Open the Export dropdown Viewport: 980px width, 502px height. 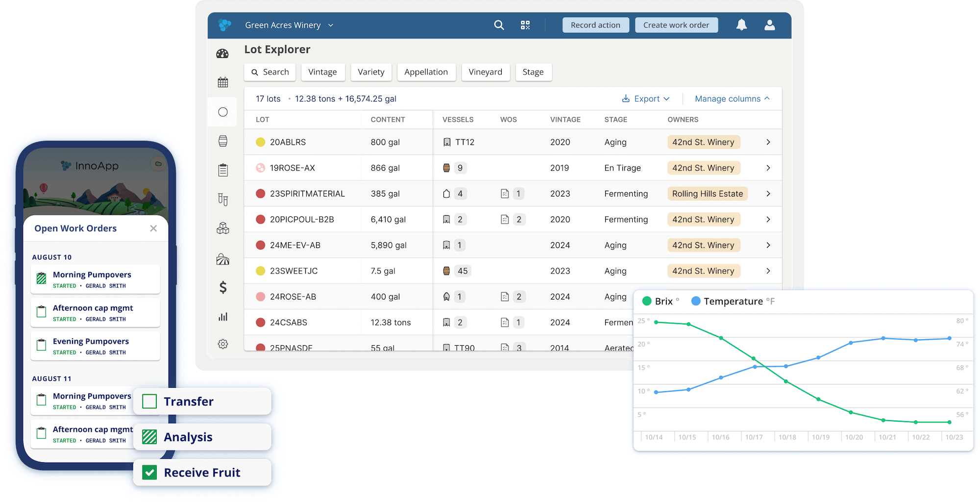[645, 99]
